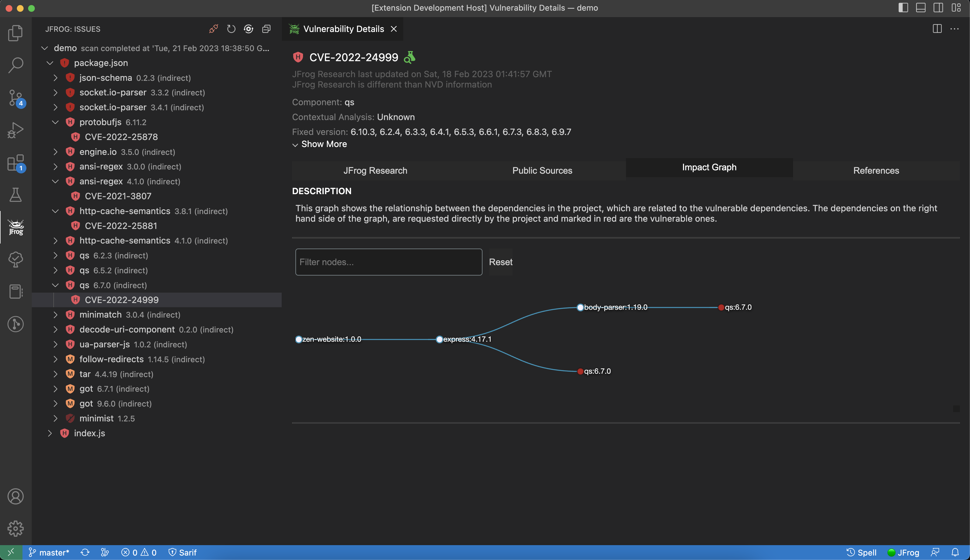Toggle the bottom panel layout icon

(921, 8)
